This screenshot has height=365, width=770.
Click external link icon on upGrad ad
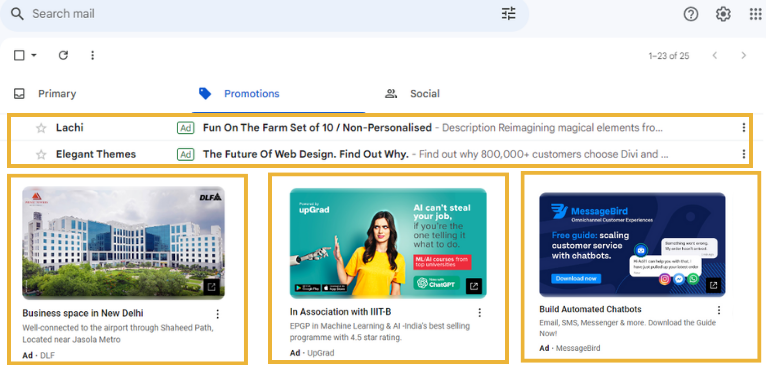coord(474,286)
